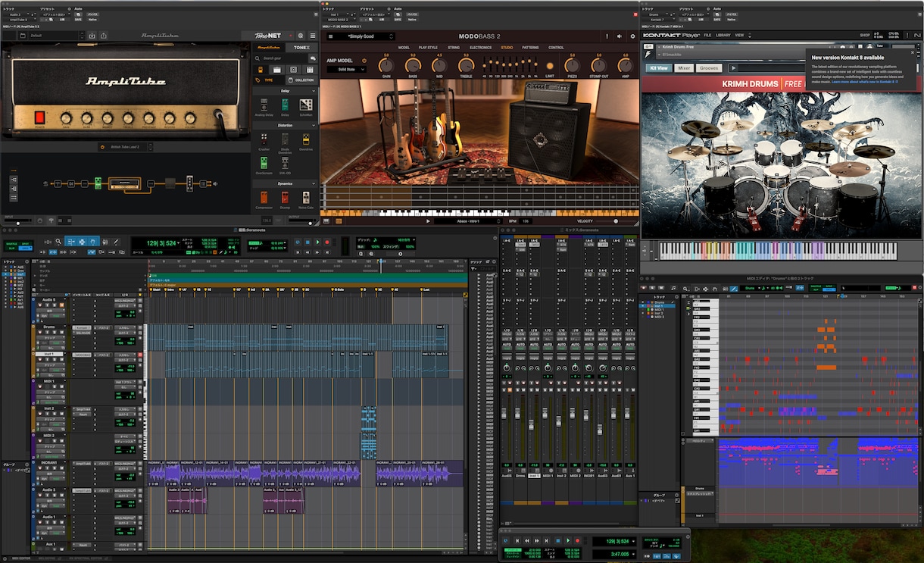Toggle MODO BASS LIMIT button
Viewport: 924px width, 563px height.
pyautogui.click(x=550, y=66)
